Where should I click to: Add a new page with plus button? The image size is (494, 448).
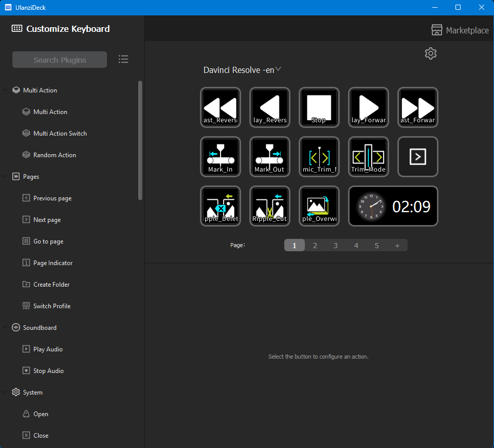point(397,246)
